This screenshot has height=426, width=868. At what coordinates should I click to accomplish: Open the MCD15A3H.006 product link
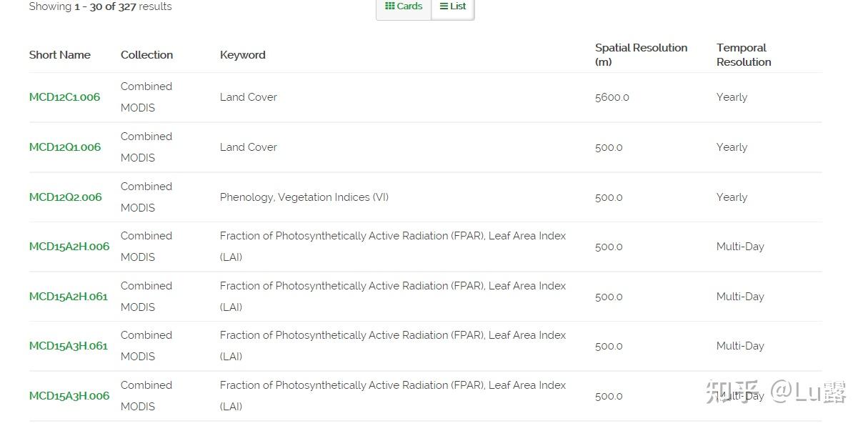coord(69,396)
